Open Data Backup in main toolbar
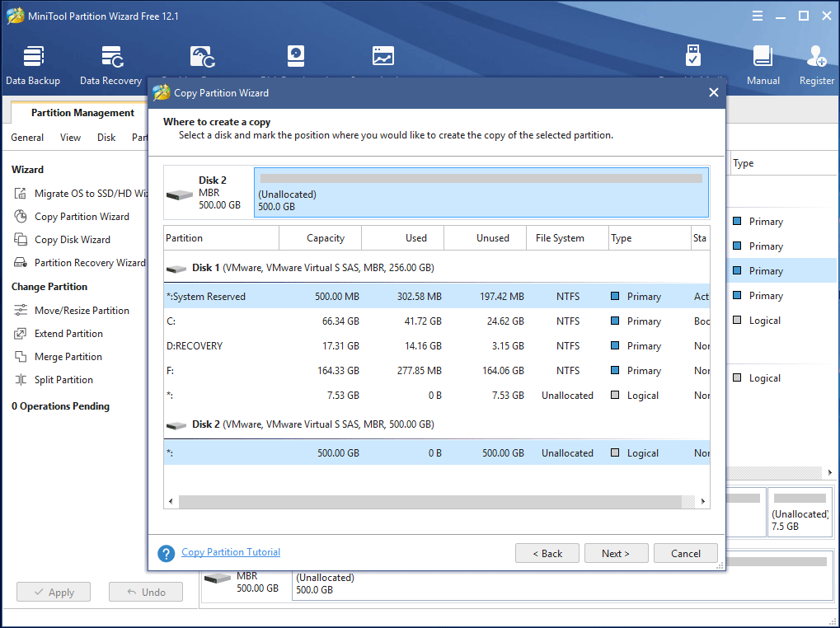The height and width of the screenshot is (628, 840). [x=33, y=65]
